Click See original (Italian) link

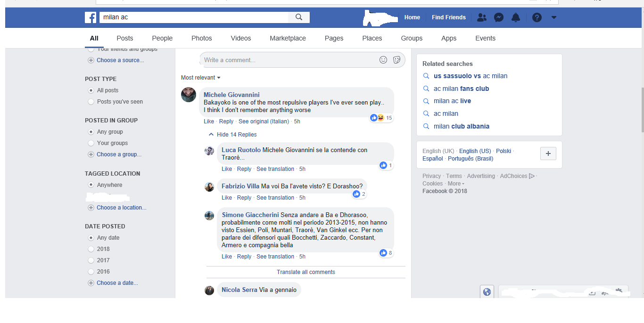264,121
